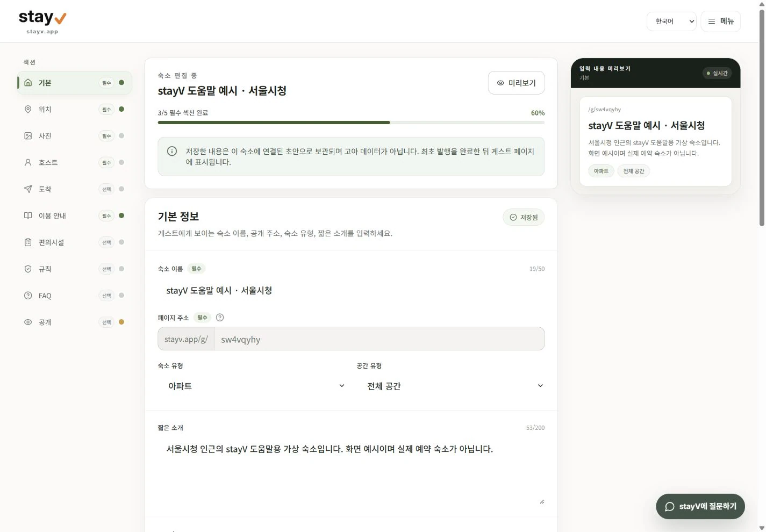Switch to the 사진 section

tap(75, 136)
